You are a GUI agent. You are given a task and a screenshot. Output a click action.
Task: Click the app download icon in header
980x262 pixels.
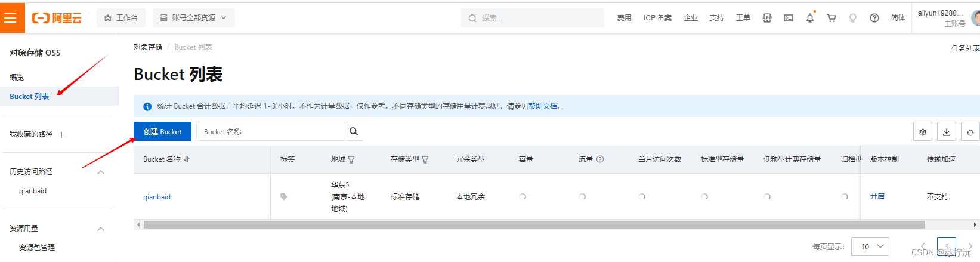click(767, 18)
